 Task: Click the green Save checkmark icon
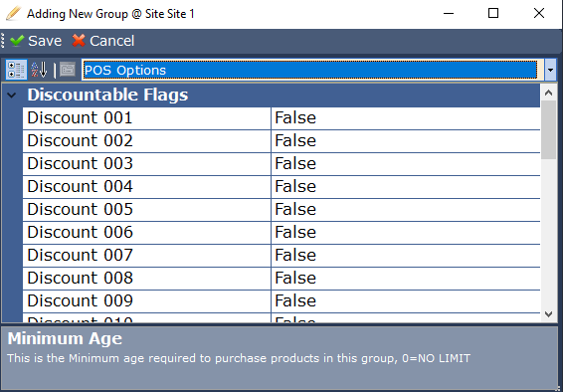coord(17,41)
